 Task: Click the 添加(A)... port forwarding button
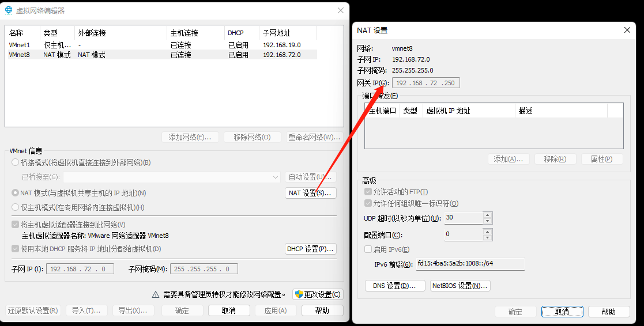[x=509, y=159]
